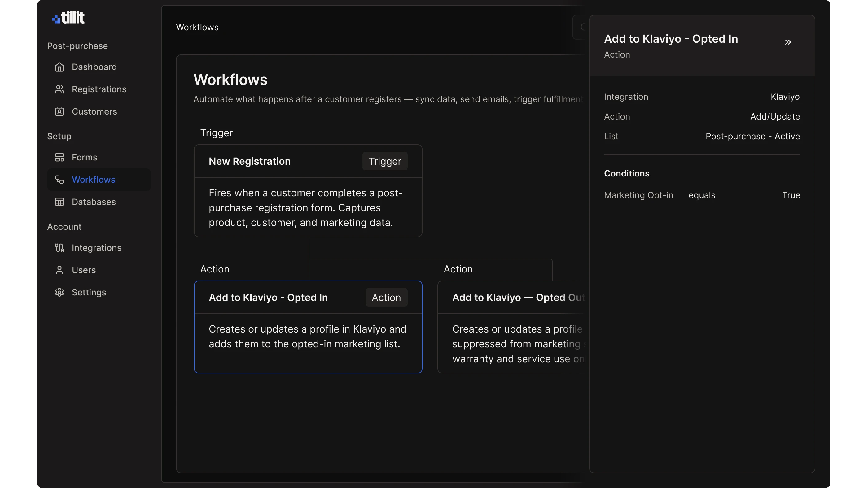Image resolution: width=868 pixels, height=488 pixels.
Task: Open Dashboard via home icon
Action: [59, 67]
